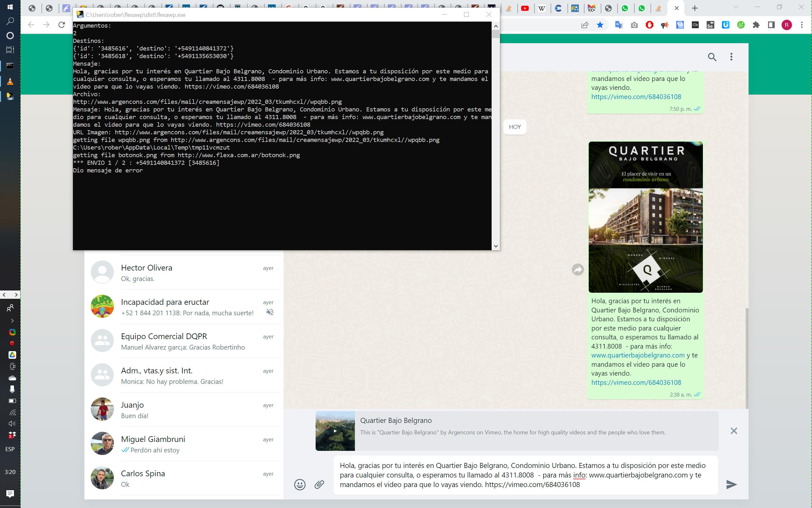
Task: Click the Vimeo video preview thumbnail
Action: 335,431
